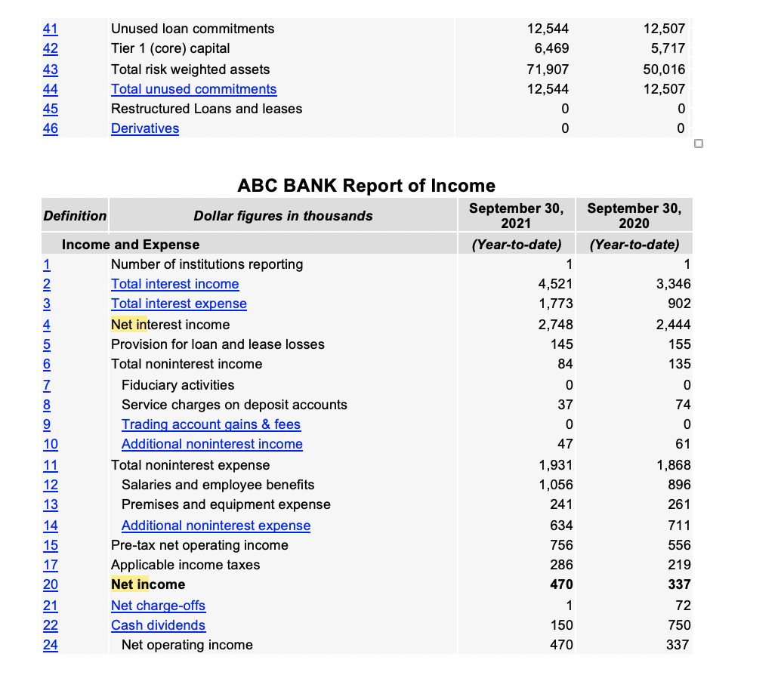Screen dimensions: 781x700
Task: Open definition 2 beside Total interest income
Action: pos(47,284)
